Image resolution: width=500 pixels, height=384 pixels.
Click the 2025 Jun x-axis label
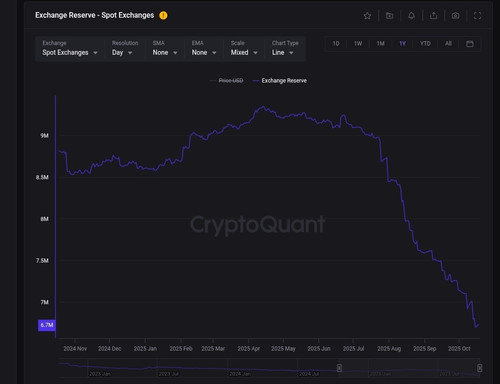(319, 349)
